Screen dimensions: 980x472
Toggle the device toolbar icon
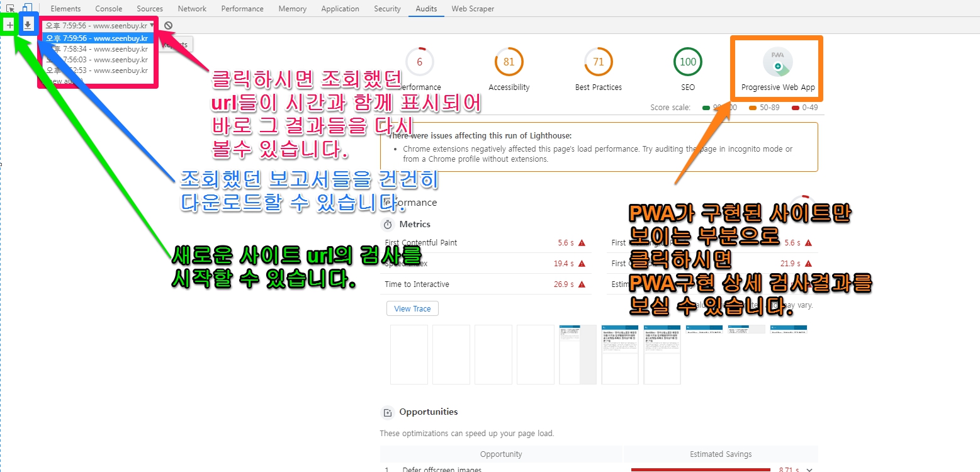[x=27, y=9]
